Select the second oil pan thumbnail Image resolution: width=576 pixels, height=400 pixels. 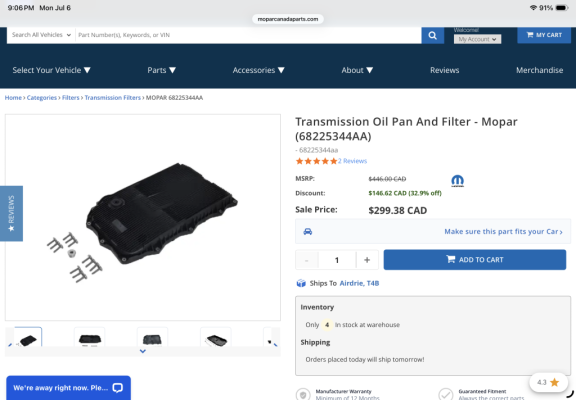pos(90,337)
